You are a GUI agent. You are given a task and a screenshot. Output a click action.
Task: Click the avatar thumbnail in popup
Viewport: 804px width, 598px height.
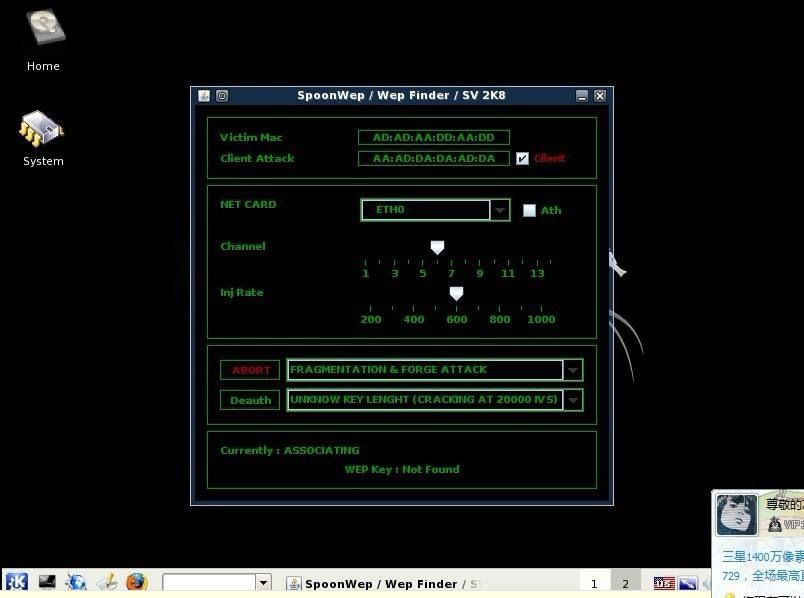point(736,514)
